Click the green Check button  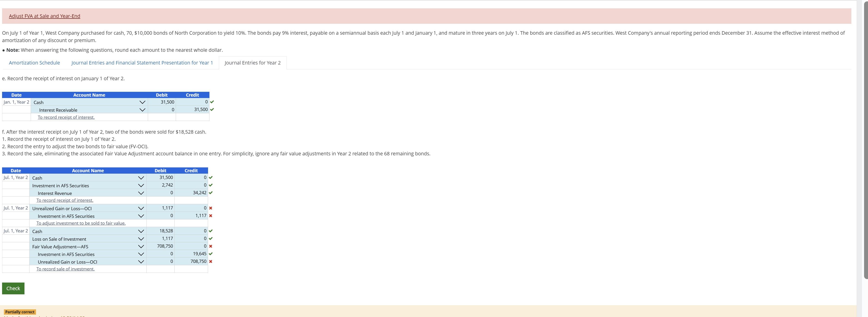[x=13, y=288]
